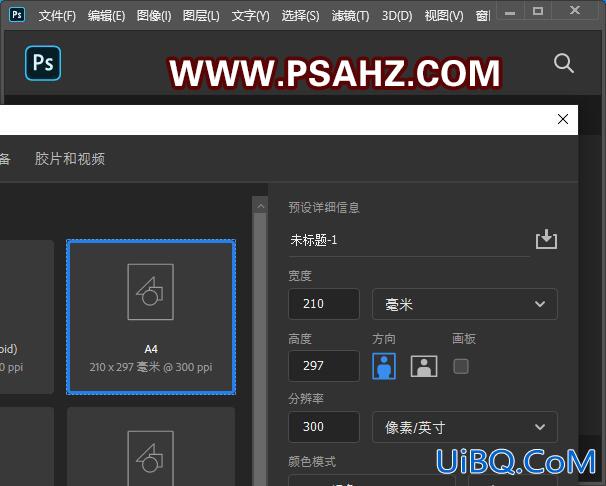Open the 视图(V) menu
Viewport: 606px width, 486px height.
[444, 16]
